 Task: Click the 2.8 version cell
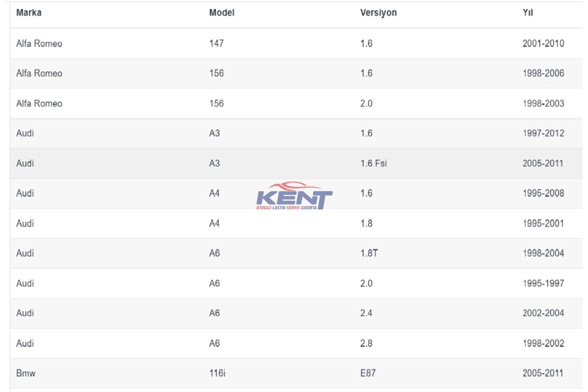(366, 343)
